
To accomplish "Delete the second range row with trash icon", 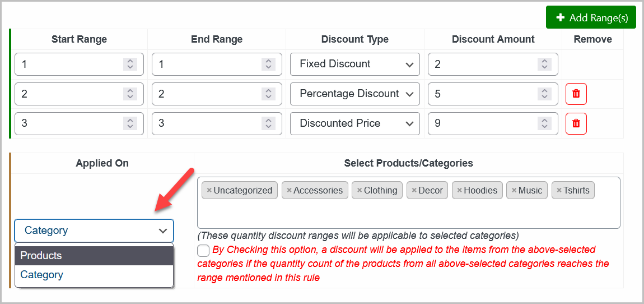I will (x=576, y=94).
